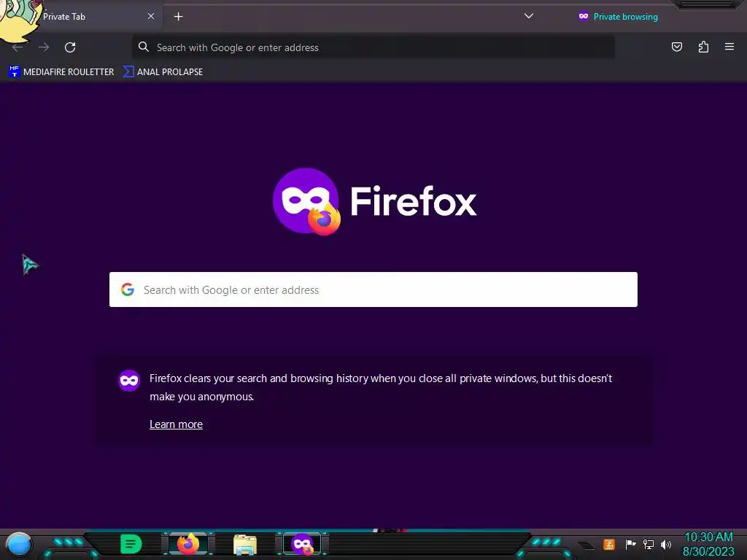Open a new tab with plus button
747x560 pixels.
coord(178,17)
